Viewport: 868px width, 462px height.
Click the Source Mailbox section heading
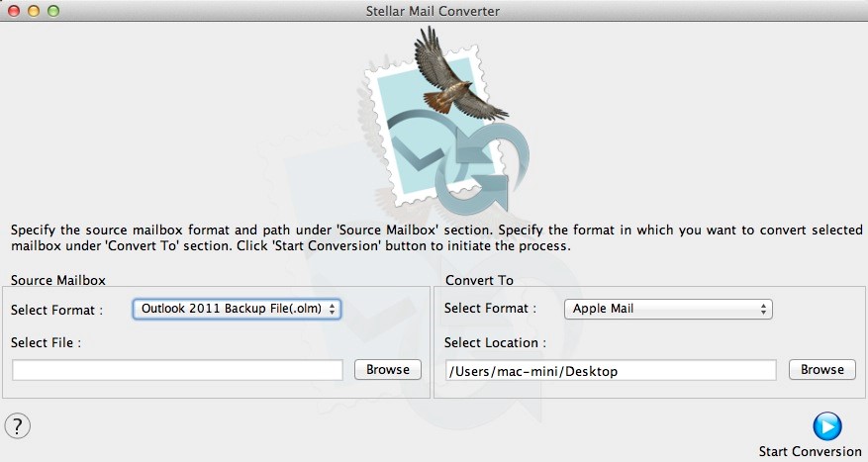pyautogui.click(x=57, y=280)
